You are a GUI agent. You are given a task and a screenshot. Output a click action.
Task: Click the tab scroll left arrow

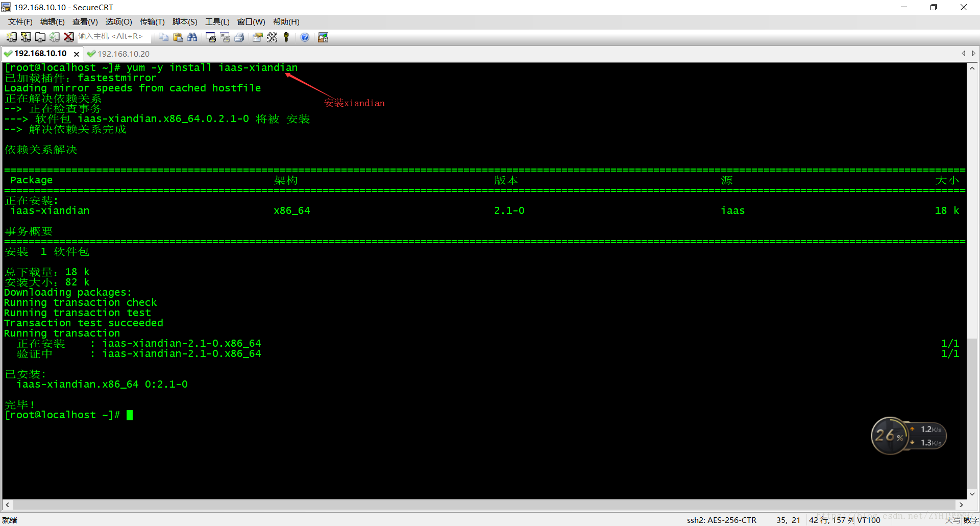click(x=963, y=54)
